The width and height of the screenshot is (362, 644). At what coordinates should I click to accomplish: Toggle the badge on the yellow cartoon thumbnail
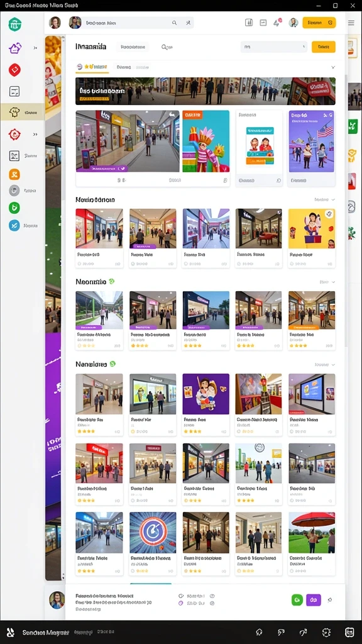point(329,214)
